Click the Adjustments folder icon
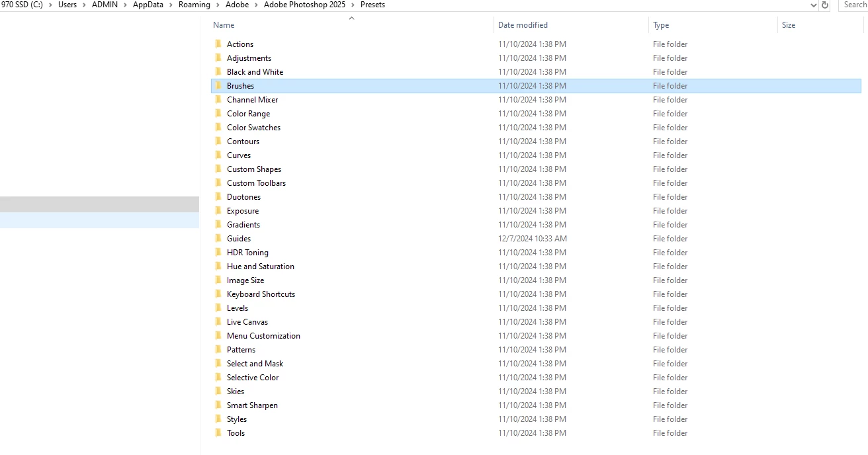 [x=218, y=58]
